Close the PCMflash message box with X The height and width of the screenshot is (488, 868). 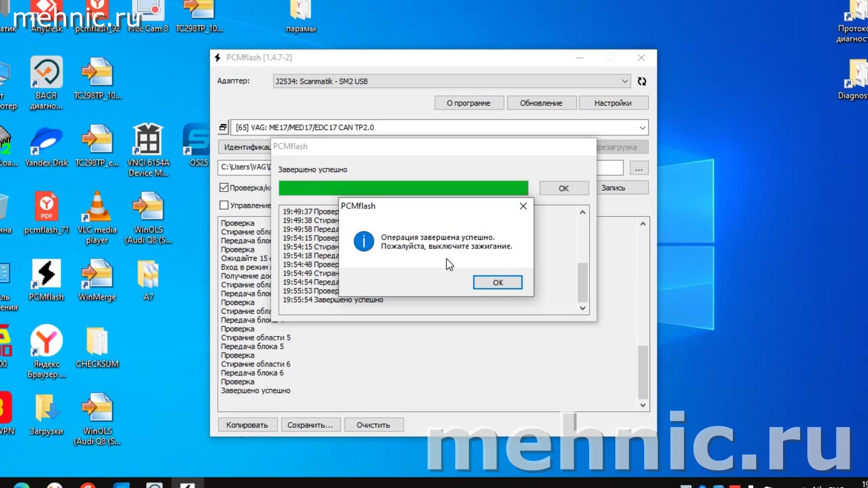tap(523, 206)
